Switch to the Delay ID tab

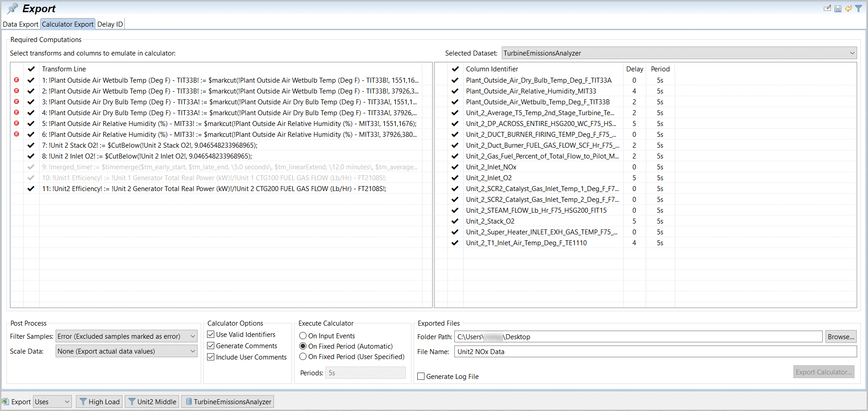[x=110, y=24]
